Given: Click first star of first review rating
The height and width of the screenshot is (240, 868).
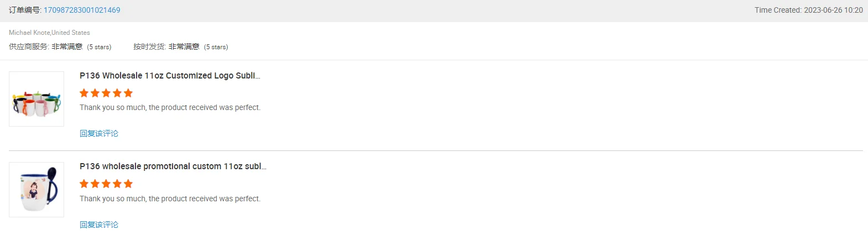Looking at the screenshot, I should click(x=84, y=93).
